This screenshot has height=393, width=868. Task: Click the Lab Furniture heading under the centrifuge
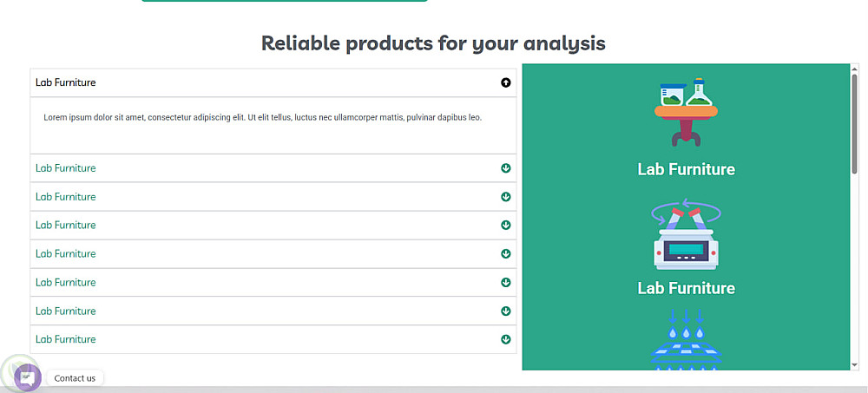[686, 288]
